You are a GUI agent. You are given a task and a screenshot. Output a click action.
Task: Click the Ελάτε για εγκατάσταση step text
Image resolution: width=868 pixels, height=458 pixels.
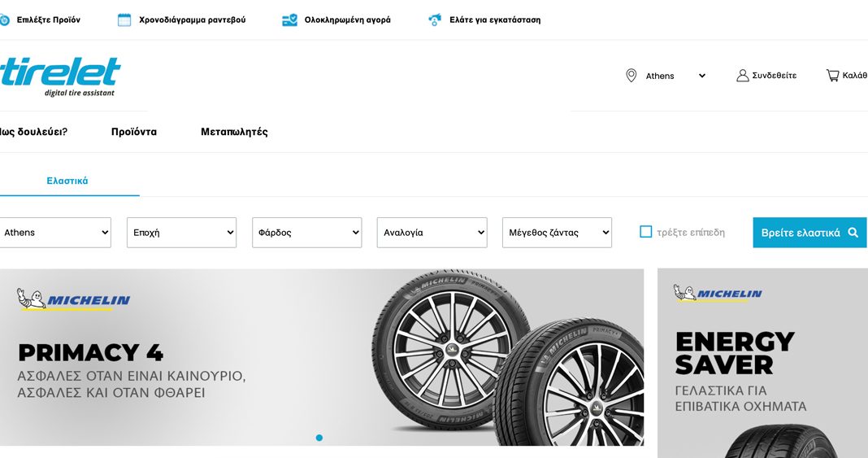(495, 20)
